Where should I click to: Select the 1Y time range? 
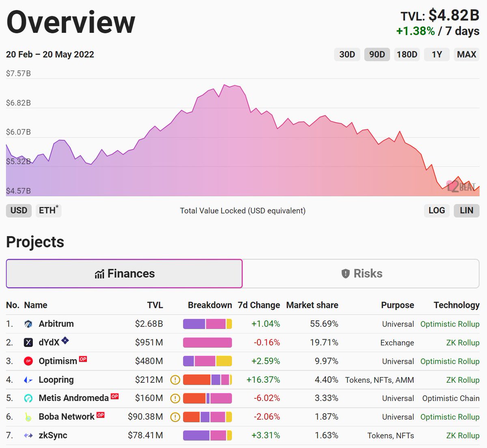click(437, 54)
